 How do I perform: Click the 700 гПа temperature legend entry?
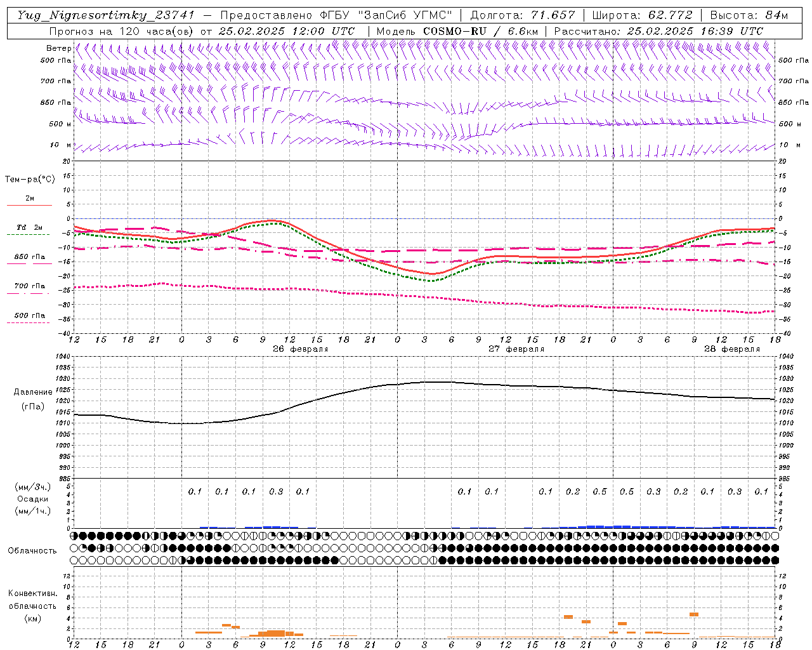click(x=29, y=286)
